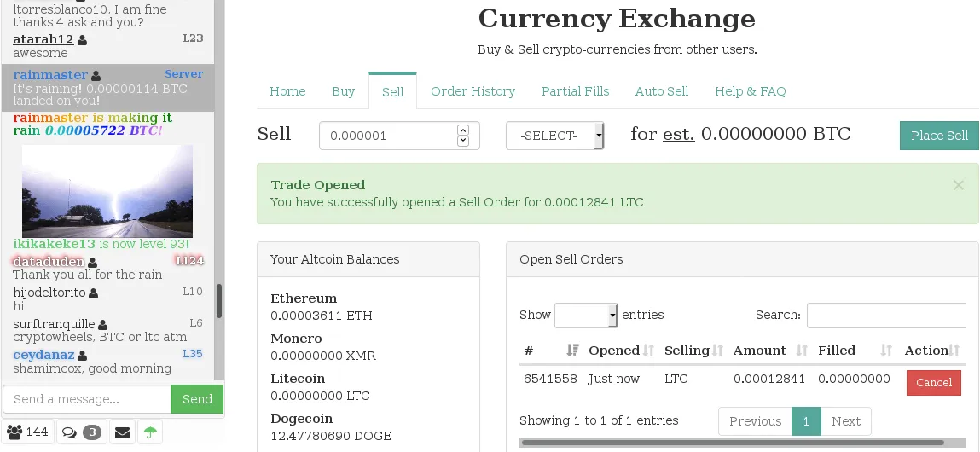Click hijodeltorito's username in chat
The width and height of the screenshot is (980, 452).
click(x=49, y=292)
